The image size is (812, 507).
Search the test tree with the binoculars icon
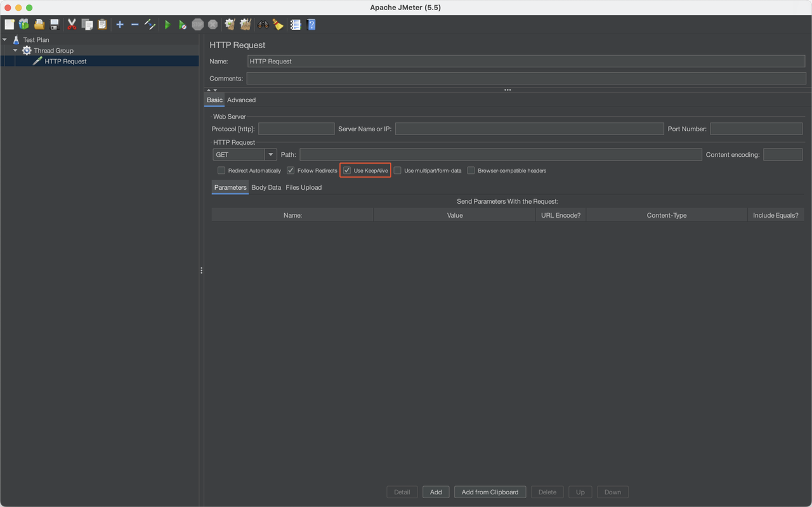point(264,24)
